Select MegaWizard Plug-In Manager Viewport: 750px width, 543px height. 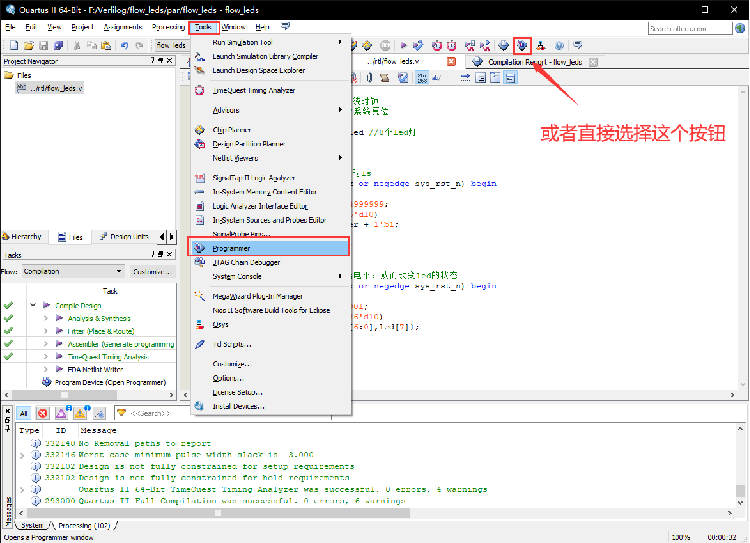(x=270, y=296)
